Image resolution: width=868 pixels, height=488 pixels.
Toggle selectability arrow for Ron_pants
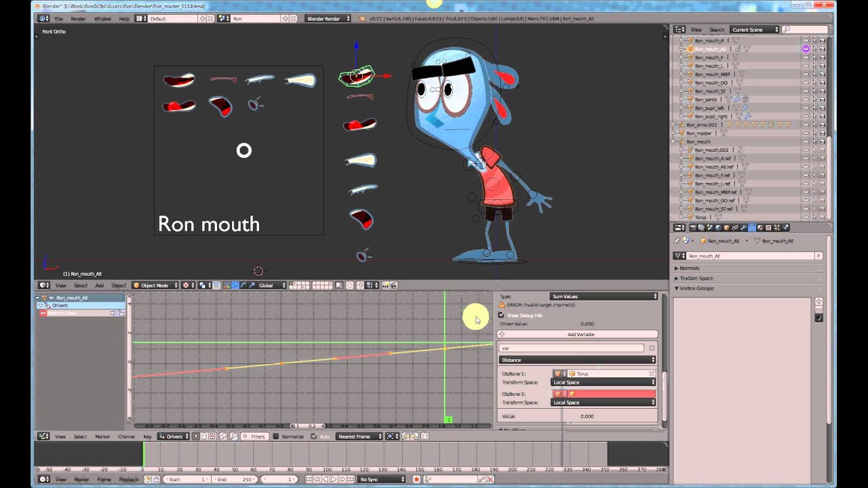tap(814, 99)
